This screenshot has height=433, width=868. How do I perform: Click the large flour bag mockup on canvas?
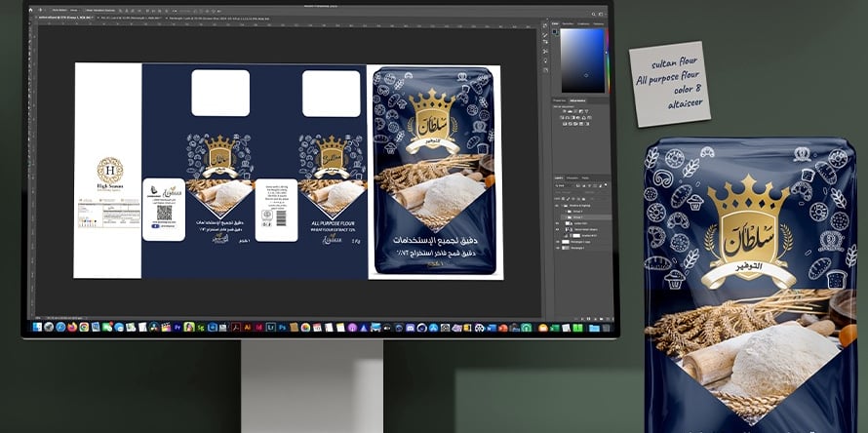pos(435,172)
